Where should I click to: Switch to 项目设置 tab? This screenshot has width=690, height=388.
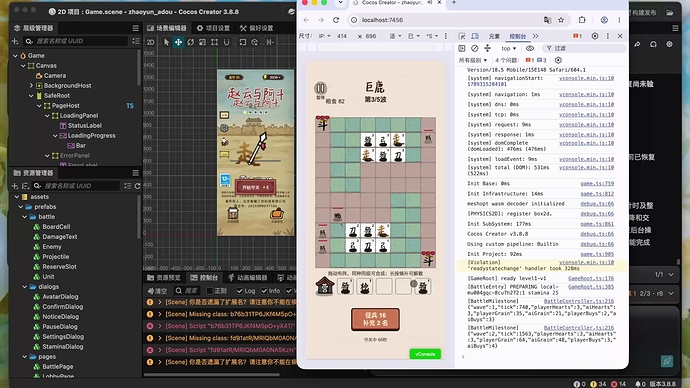pyautogui.click(x=213, y=28)
